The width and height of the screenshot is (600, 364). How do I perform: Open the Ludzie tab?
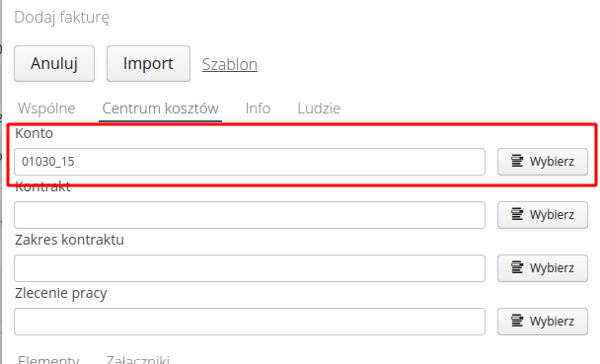pos(319,109)
